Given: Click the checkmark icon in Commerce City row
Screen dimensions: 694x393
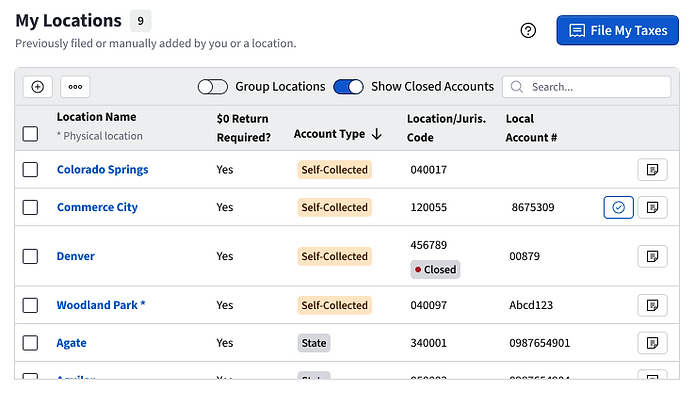Looking at the screenshot, I should (618, 207).
